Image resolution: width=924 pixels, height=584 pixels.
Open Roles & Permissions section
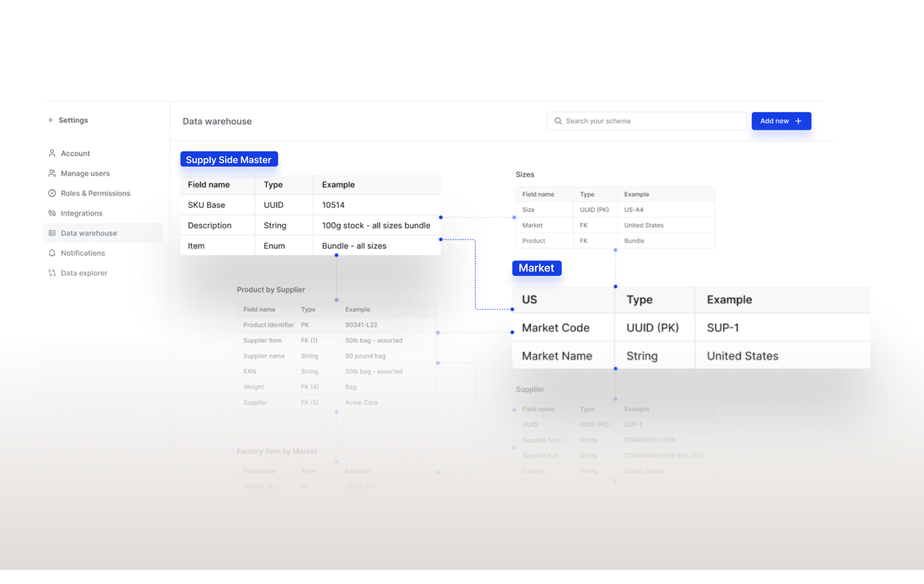96,194
